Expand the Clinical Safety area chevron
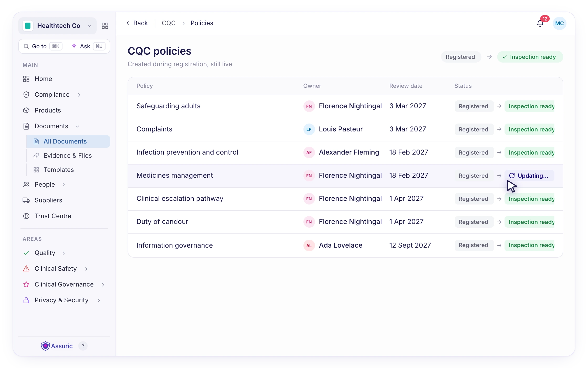The height and width of the screenshot is (368, 588). coord(86,269)
